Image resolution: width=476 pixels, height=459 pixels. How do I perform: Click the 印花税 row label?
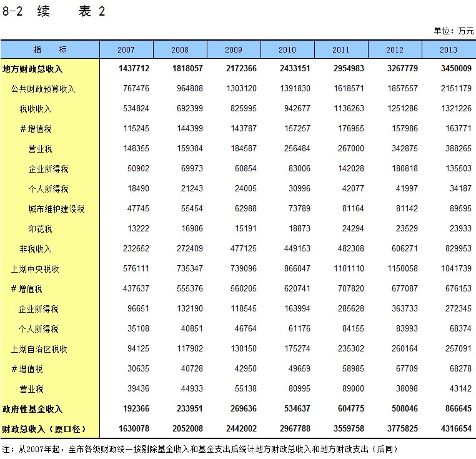40,229
